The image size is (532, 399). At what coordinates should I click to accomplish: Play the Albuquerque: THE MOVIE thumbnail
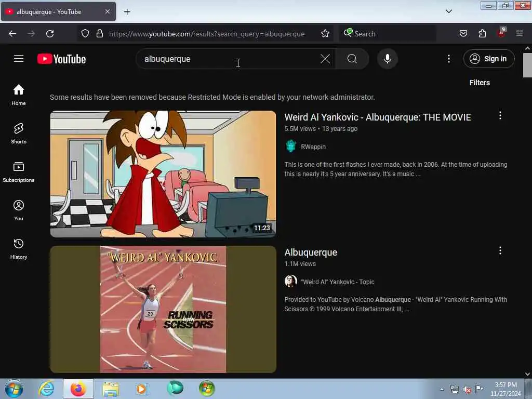pyautogui.click(x=163, y=174)
